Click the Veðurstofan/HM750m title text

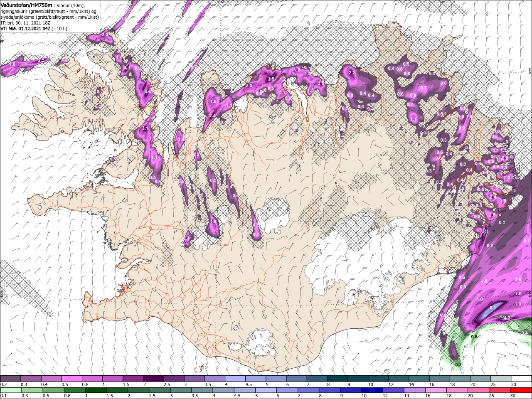tap(26, 5)
